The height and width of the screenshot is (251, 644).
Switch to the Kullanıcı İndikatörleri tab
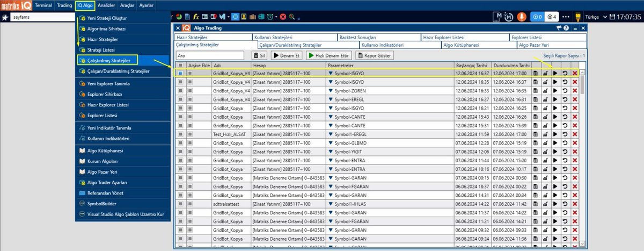401,45
